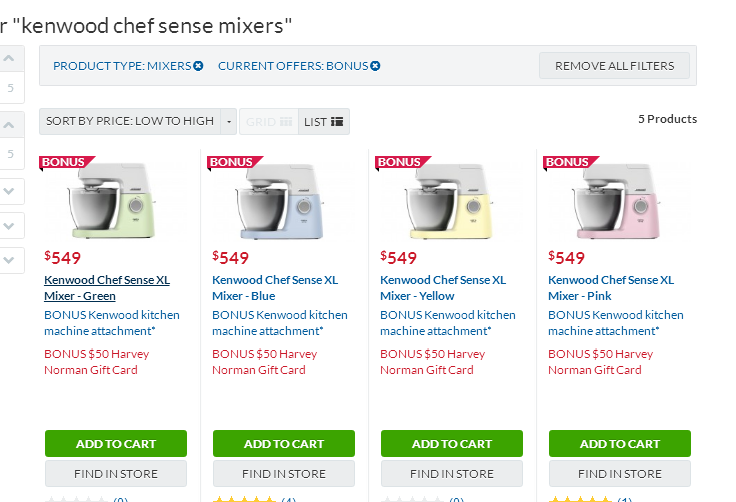This screenshot has height=502, width=736.
Task: Open the Sort by Price dropdown arrow
Action: tap(230, 121)
